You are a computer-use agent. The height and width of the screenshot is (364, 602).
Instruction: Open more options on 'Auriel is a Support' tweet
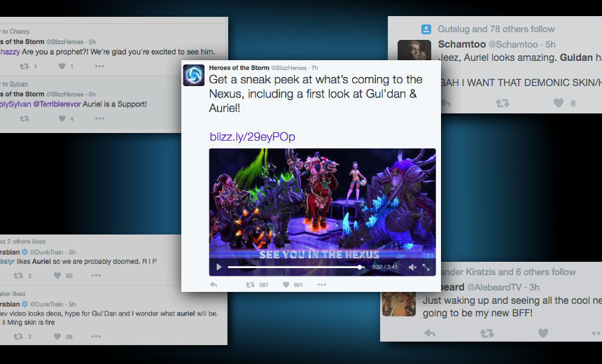click(x=99, y=118)
